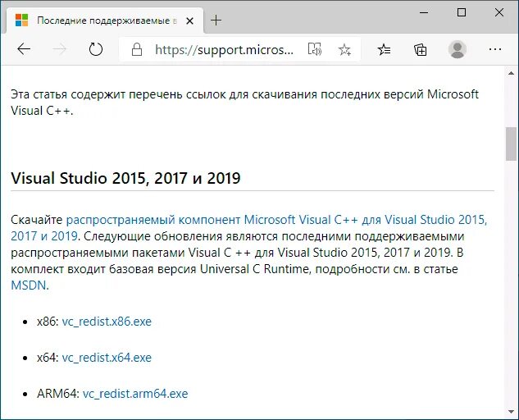Open the Favorites list
Image resolution: width=519 pixels, height=420 pixels.
[x=384, y=50]
